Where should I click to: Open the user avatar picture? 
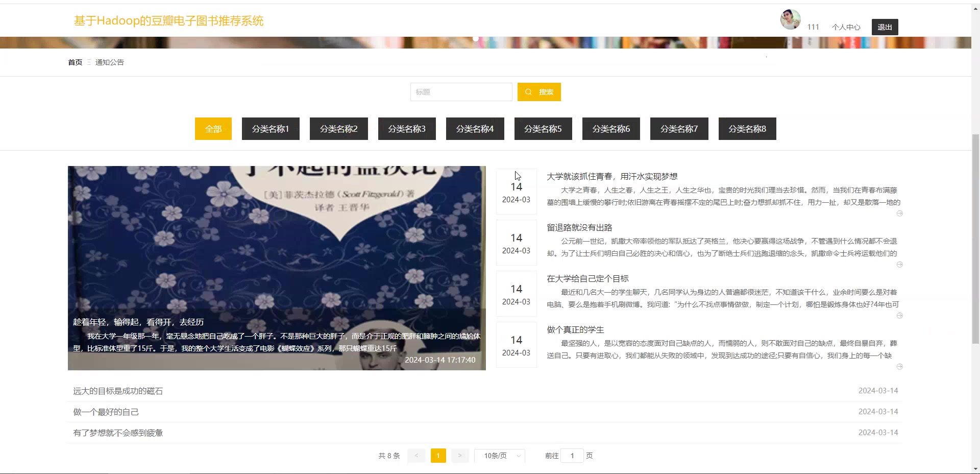tap(790, 19)
